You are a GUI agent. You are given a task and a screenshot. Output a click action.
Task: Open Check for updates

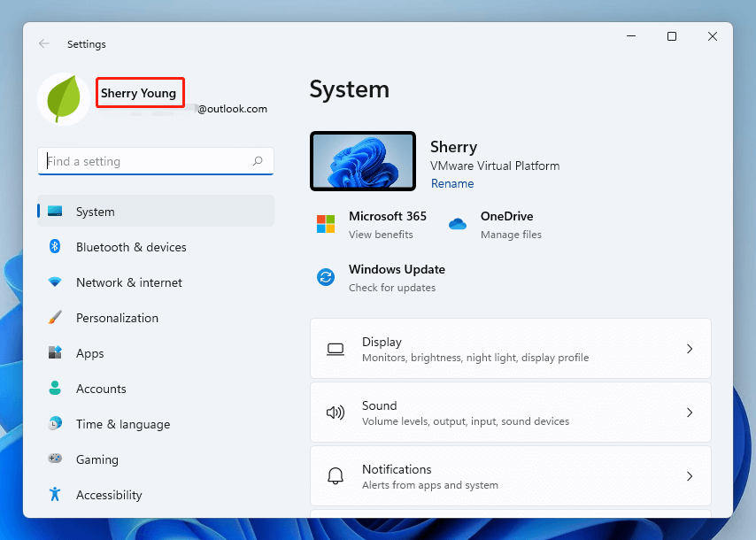pyautogui.click(x=399, y=288)
